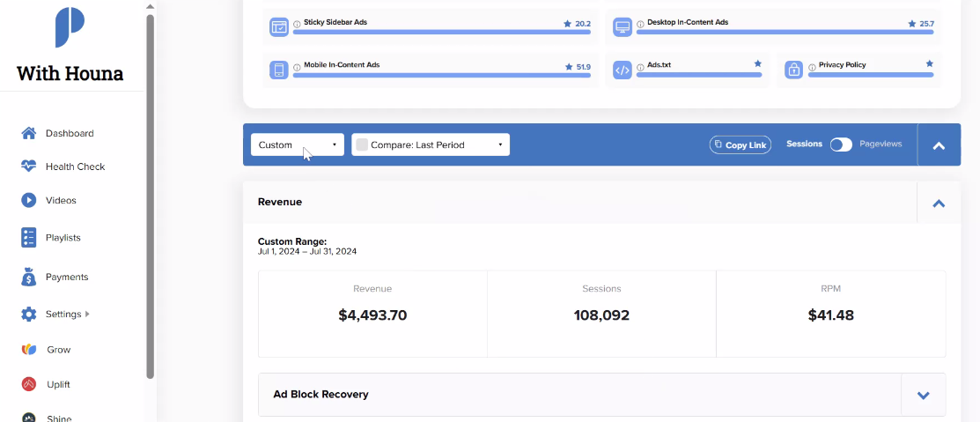Click the red Uplift icon
The image size is (980, 422).
click(x=29, y=384)
